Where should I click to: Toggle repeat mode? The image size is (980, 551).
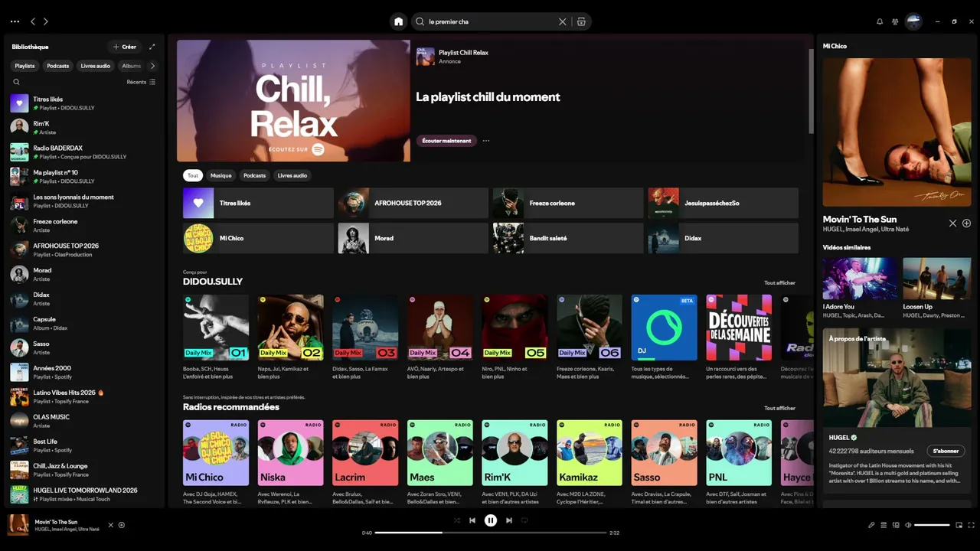click(524, 520)
